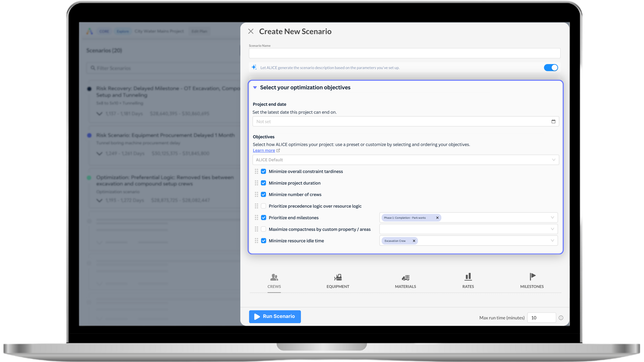Check Maximize compactness by custom property / areas
The height and width of the screenshot is (362, 644).
263,229
